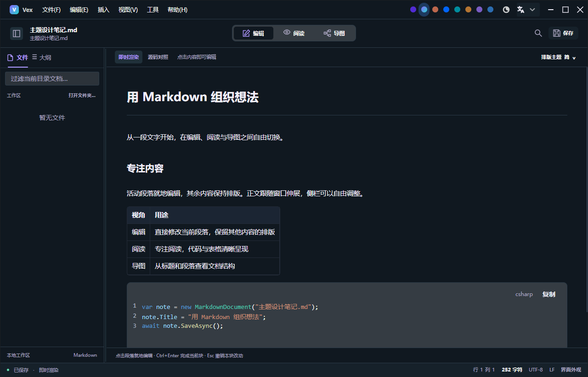Toggle the sidebar panel icon
Viewport: 588px width, 377px height.
17,33
